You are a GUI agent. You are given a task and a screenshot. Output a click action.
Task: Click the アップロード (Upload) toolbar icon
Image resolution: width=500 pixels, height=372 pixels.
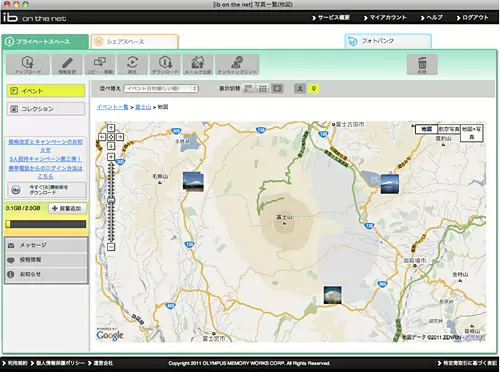coord(28,65)
